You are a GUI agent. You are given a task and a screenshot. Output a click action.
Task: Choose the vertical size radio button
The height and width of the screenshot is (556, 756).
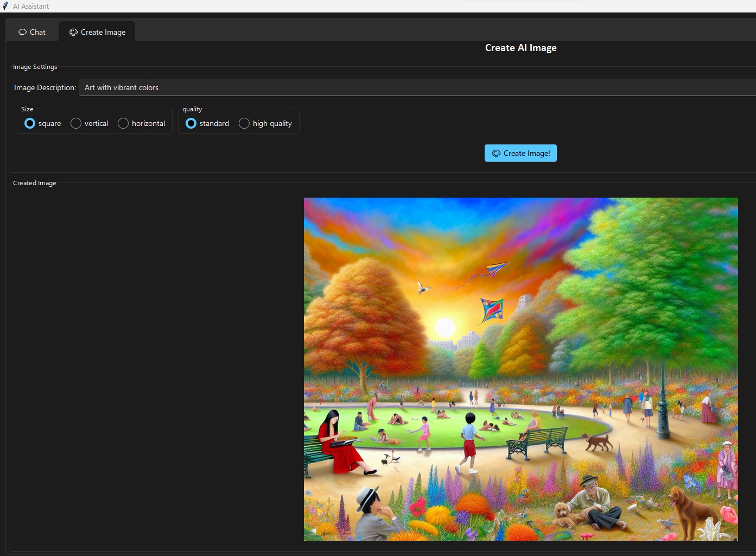pos(76,123)
